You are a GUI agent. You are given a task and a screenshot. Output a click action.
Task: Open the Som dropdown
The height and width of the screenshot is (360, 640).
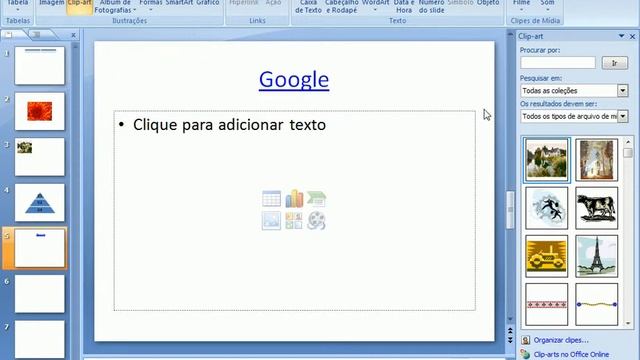click(x=547, y=7)
